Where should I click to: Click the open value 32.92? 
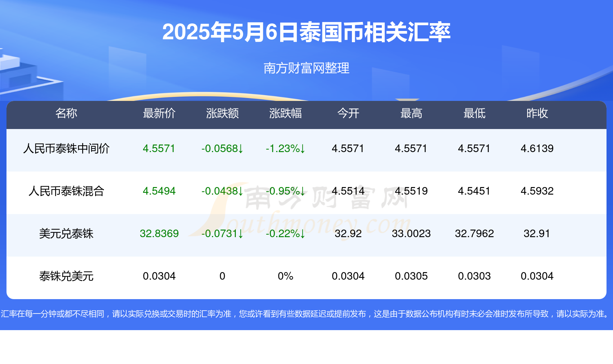[x=348, y=234]
